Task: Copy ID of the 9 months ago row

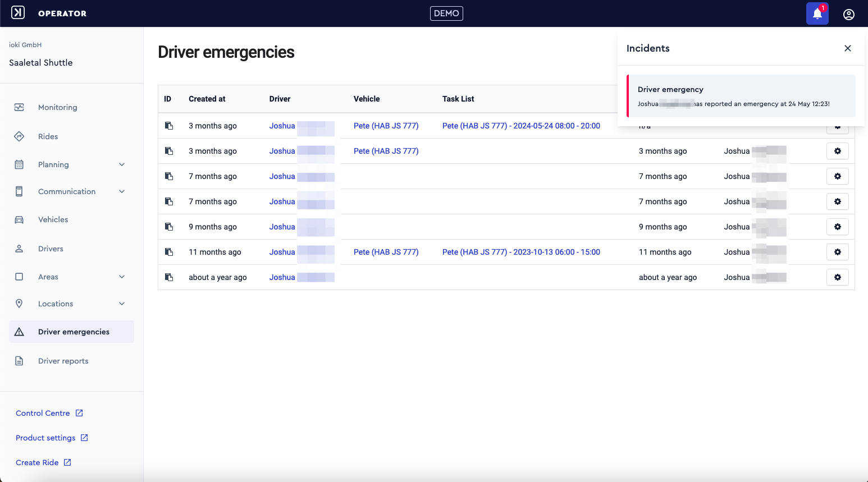Action: pos(169,227)
